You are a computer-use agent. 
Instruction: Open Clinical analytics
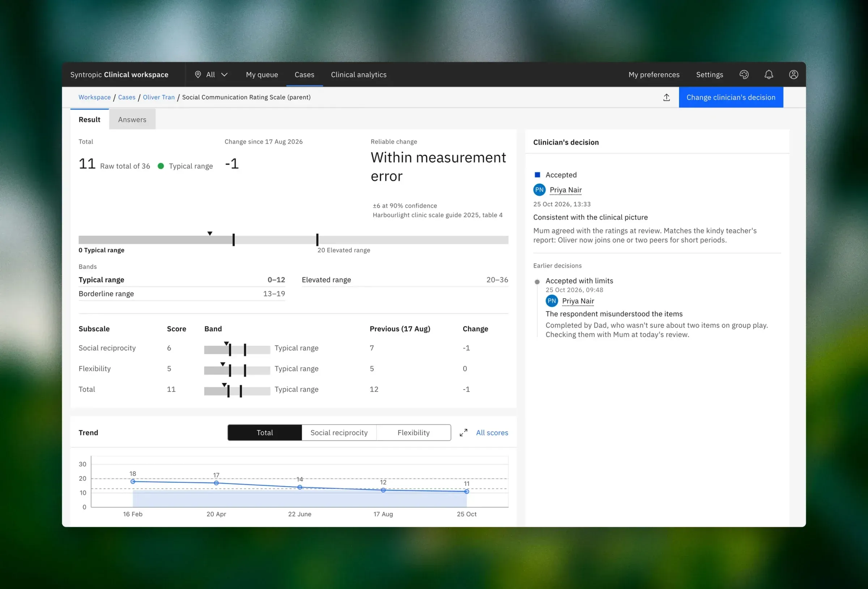tap(358, 75)
